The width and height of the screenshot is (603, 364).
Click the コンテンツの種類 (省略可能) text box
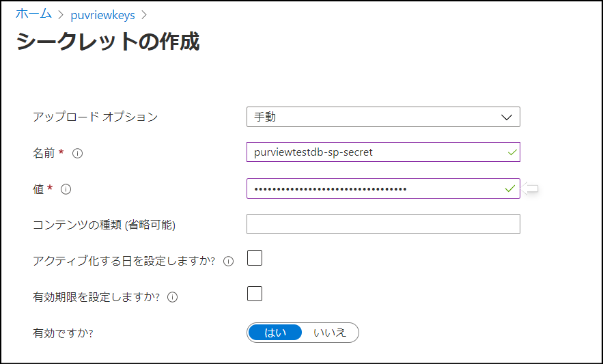(383, 224)
